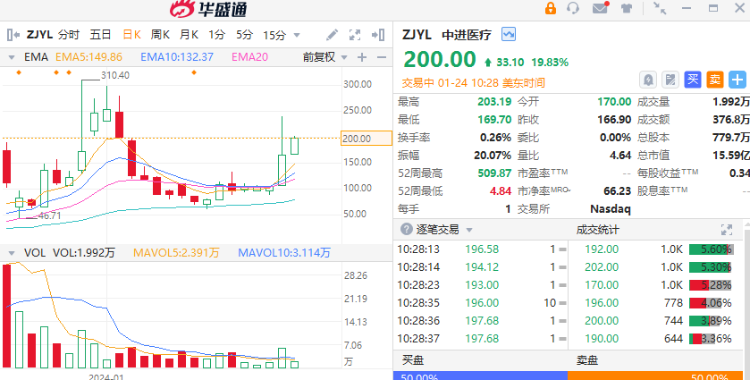Open the skin theme shirt icon
This screenshot has width=750, height=380.
click(x=626, y=8)
